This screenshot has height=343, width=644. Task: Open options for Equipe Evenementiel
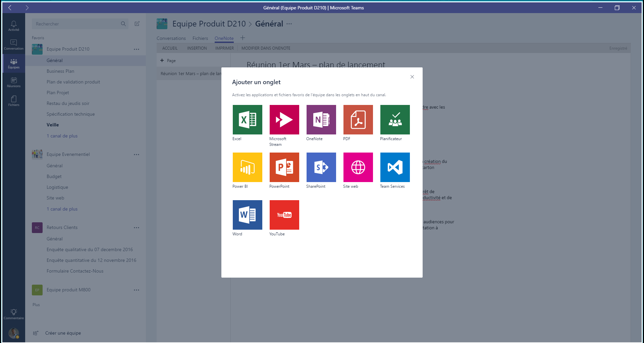(137, 154)
